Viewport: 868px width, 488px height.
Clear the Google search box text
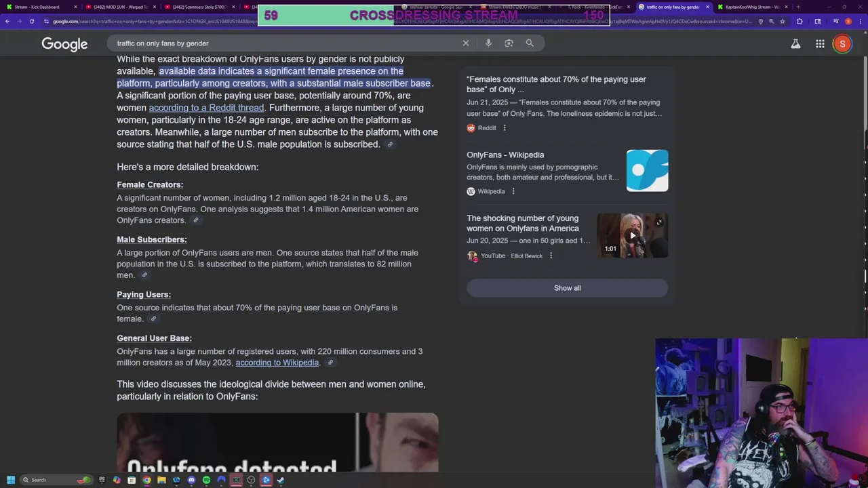tap(466, 43)
